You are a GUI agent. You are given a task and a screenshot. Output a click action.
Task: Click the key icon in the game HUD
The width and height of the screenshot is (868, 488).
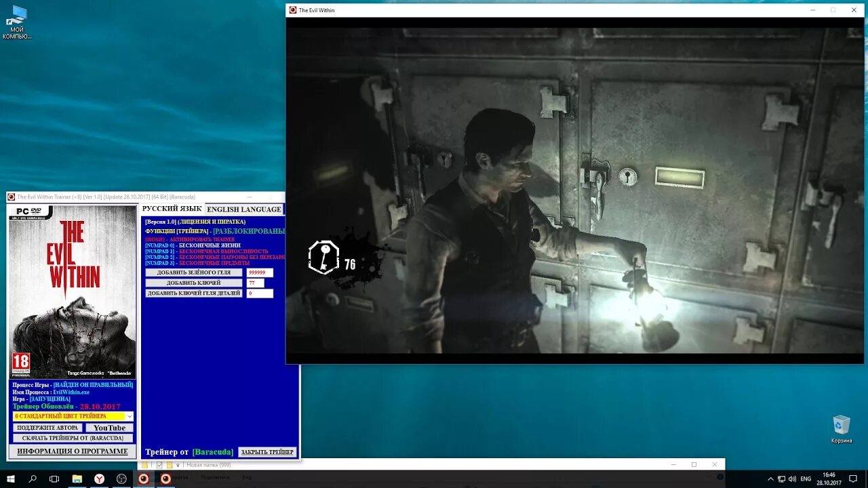tap(324, 258)
